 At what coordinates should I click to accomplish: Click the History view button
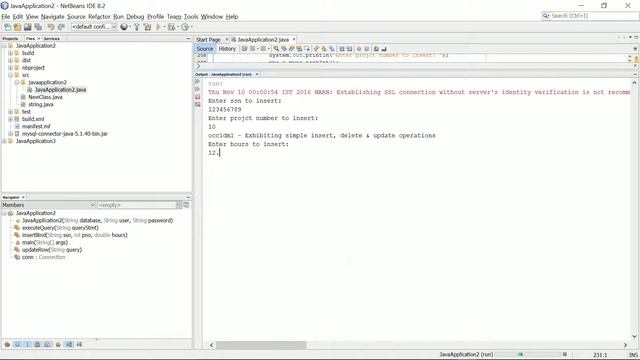[x=227, y=49]
